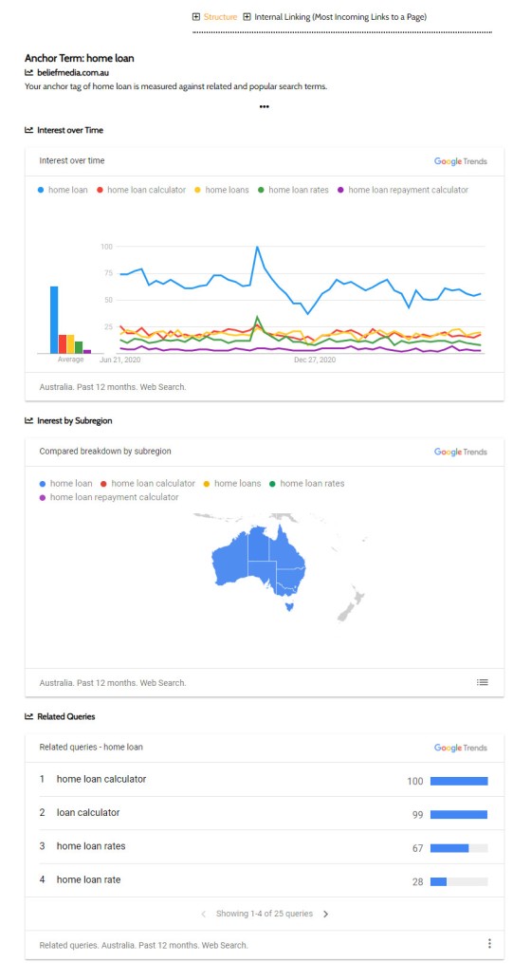Open Internal Linking (Most Incoming Links) tab
Viewport: 531px width, 980px height.
(340, 17)
